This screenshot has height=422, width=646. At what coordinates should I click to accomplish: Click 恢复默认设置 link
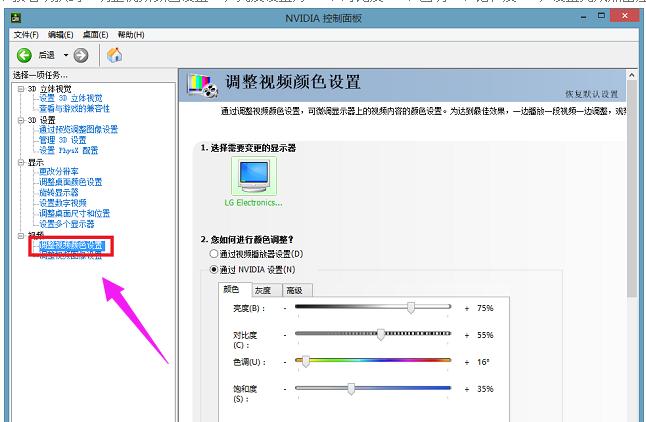click(591, 94)
